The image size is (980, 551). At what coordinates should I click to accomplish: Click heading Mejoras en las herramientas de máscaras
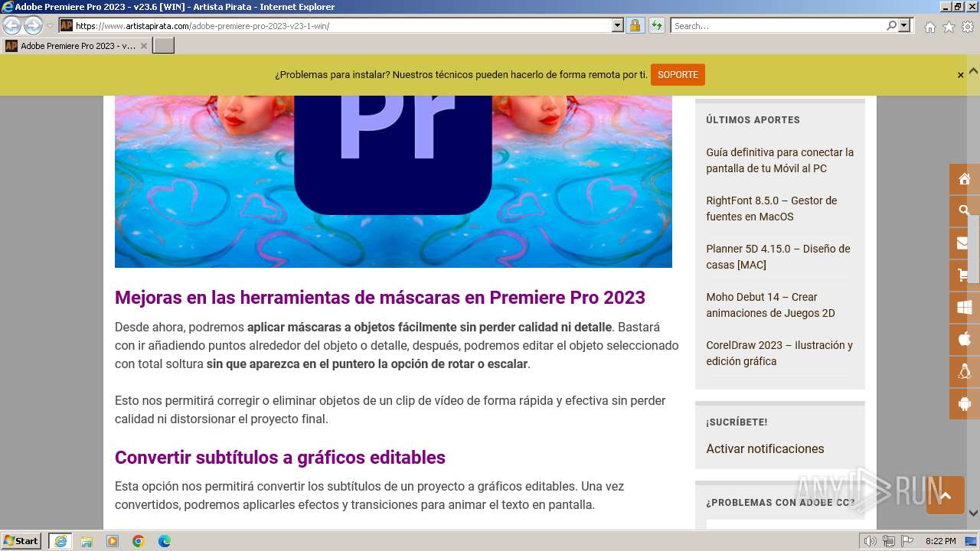click(x=380, y=297)
